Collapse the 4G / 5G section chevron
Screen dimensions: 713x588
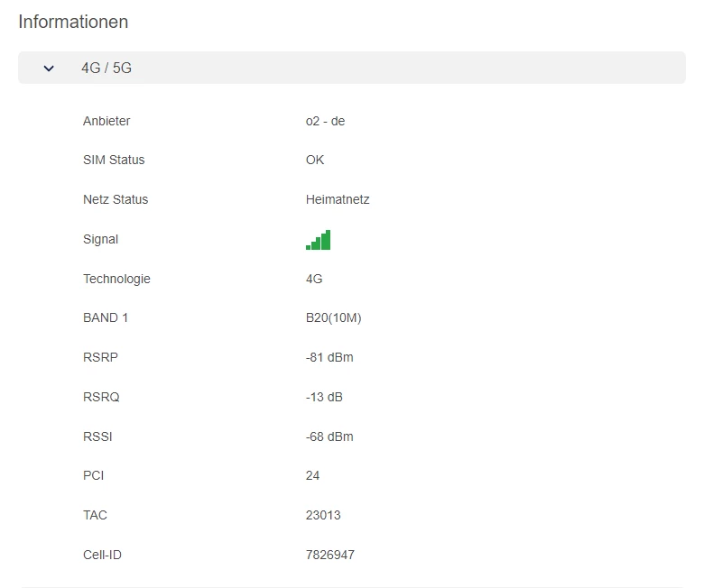click(49, 68)
